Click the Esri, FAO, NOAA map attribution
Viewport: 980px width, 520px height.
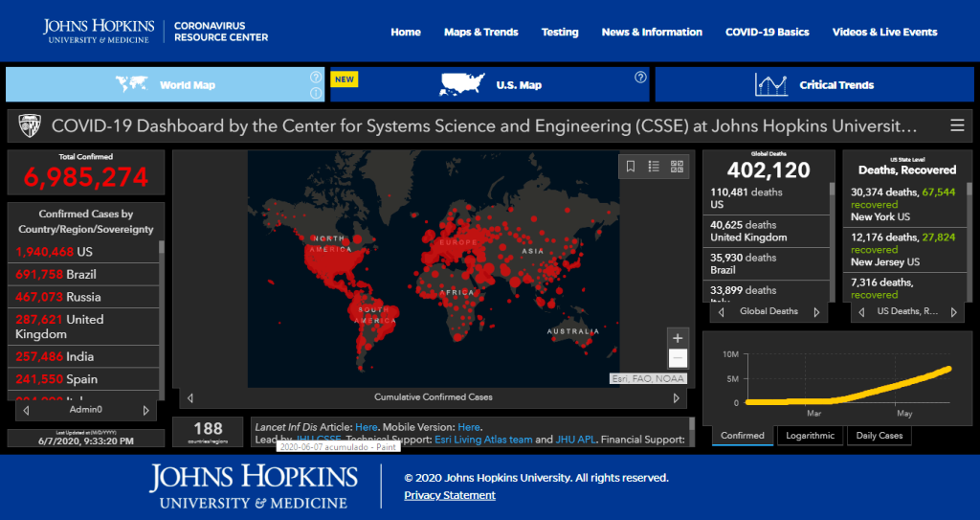(648, 378)
